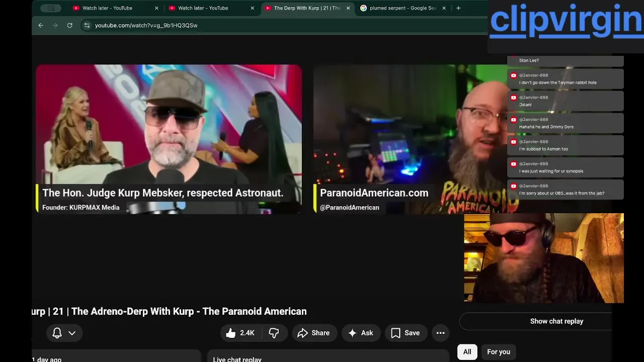Open a new browser tab

pos(458,8)
